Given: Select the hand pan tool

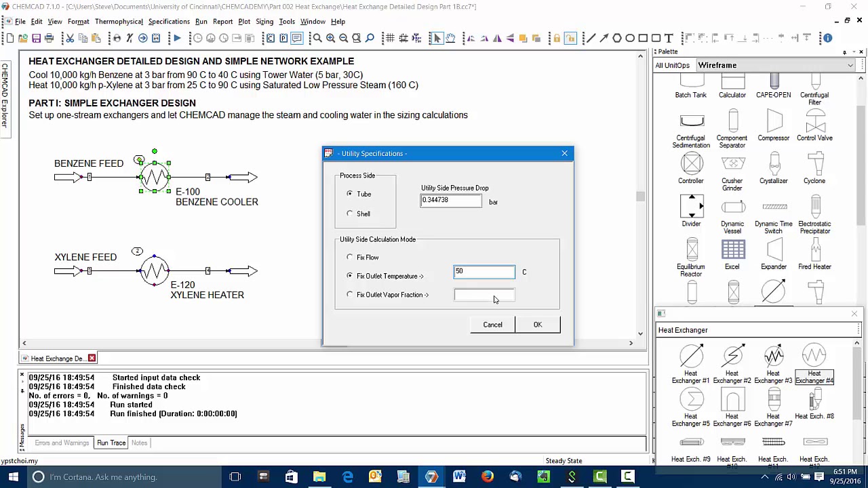Looking at the screenshot, I should 450,38.
